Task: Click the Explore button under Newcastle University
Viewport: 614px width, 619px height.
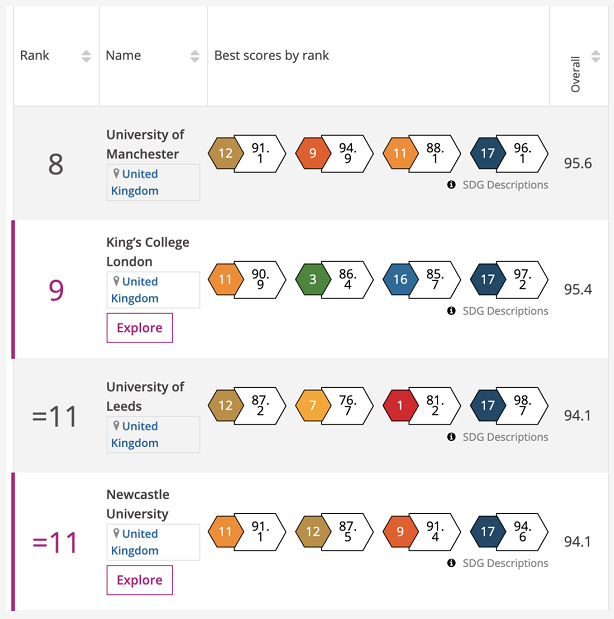Action: coord(140,580)
